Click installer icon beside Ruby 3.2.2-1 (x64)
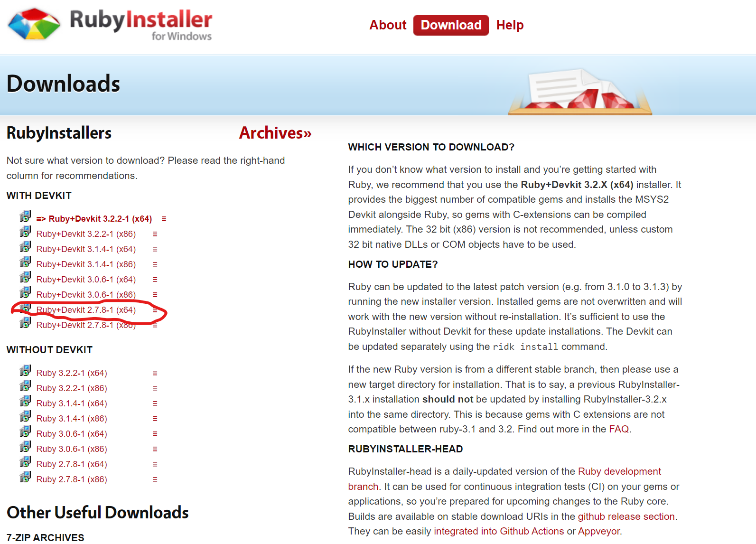 tap(25, 371)
